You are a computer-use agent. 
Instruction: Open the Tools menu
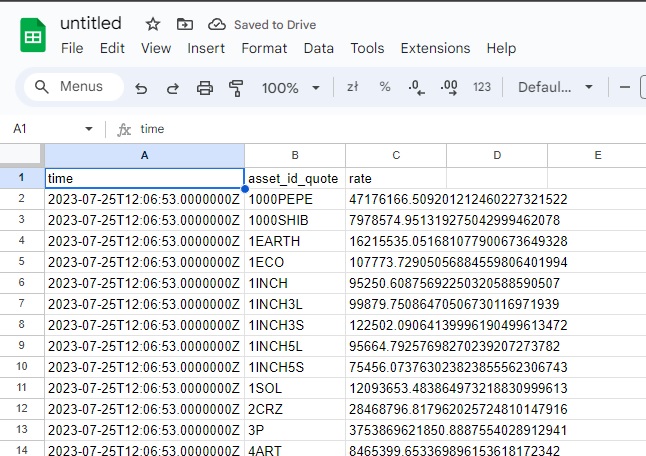(x=367, y=48)
